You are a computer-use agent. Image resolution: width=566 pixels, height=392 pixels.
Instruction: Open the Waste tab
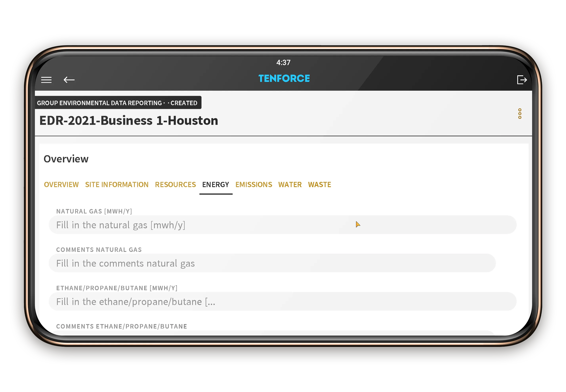pos(319,184)
